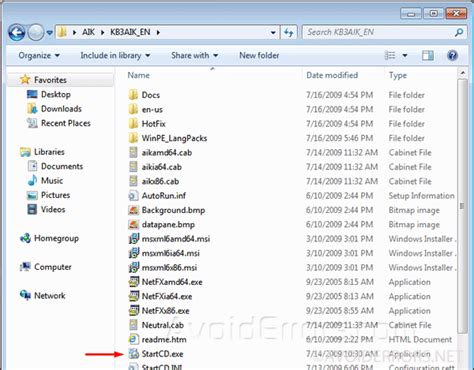The width and height of the screenshot is (474, 370).
Task: Select the aikamd64.cab file icon
Action: 133,152
